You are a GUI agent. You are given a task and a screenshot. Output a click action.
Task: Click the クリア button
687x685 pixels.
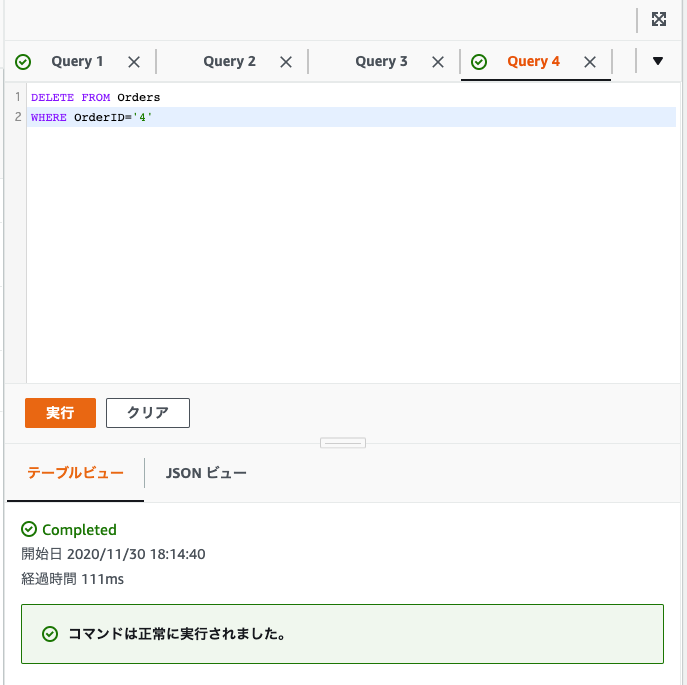click(148, 413)
